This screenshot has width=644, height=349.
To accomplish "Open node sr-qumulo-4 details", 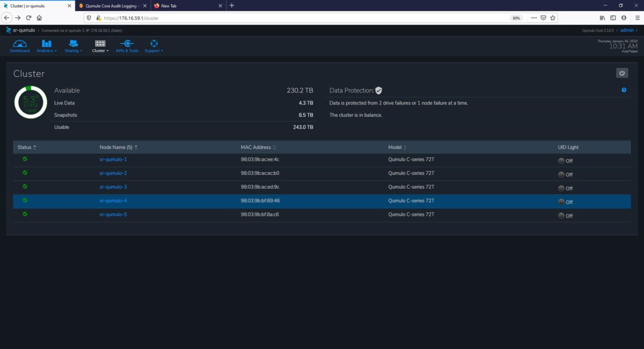I will (x=113, y=201).
